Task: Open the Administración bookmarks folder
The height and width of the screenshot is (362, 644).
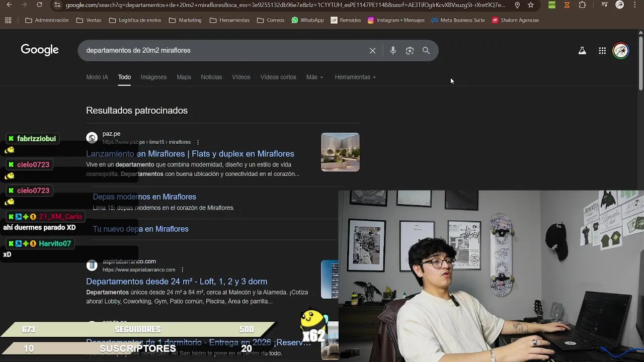Action: click(47, 20)
